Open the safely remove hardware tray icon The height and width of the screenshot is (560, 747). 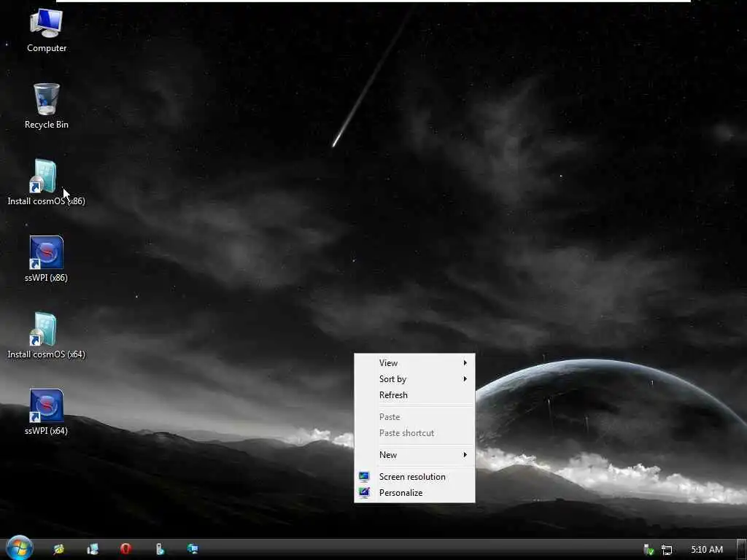(x=649, y=550)
